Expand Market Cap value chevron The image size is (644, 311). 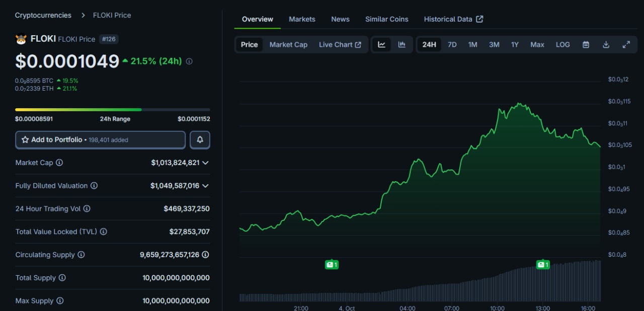tap(205, 163)
